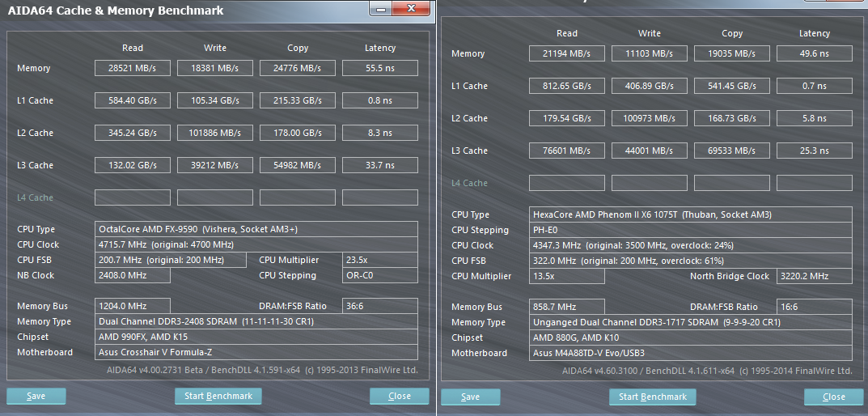
Task: Click CPU Stepping value OR-C0
Action: (379, 275)
